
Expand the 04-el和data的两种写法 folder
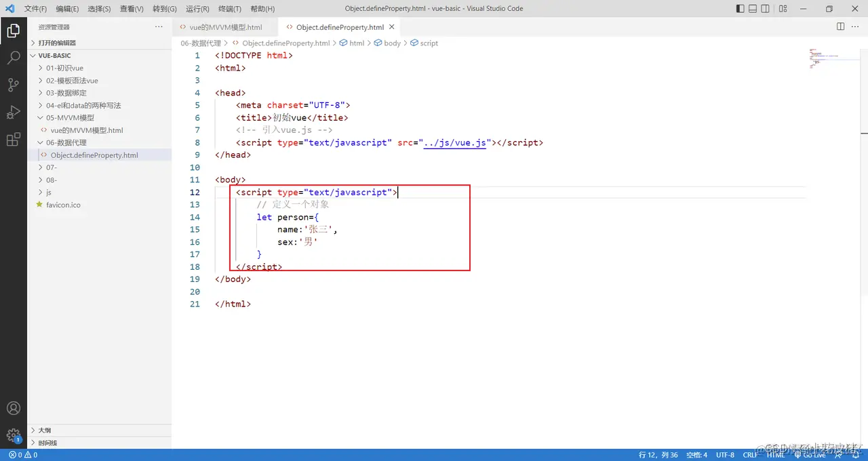pos(99,105)
